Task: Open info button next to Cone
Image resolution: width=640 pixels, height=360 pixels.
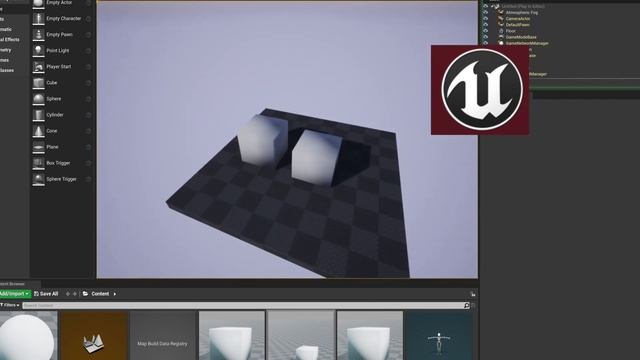Action: coord(88,131)
